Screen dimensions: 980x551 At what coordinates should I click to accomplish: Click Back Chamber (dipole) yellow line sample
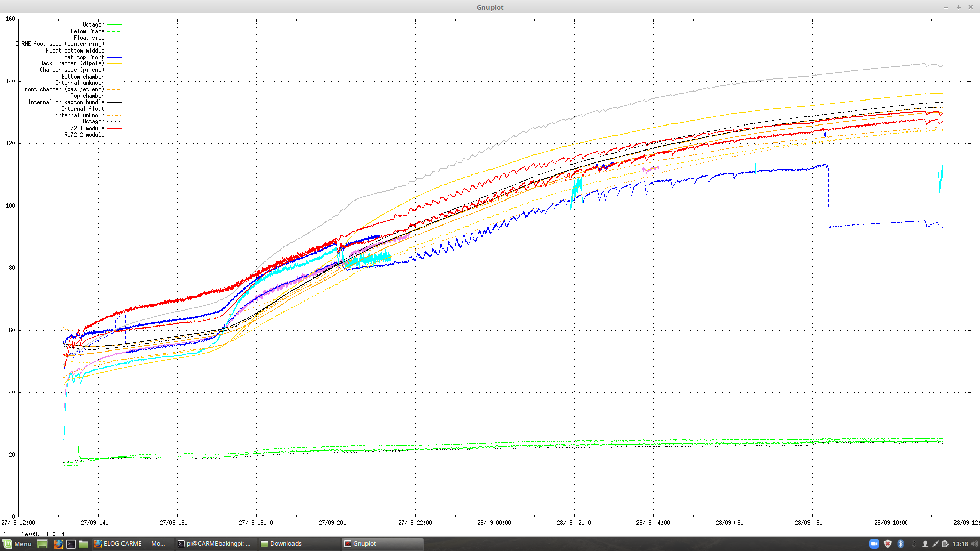(x=114, y=64)
